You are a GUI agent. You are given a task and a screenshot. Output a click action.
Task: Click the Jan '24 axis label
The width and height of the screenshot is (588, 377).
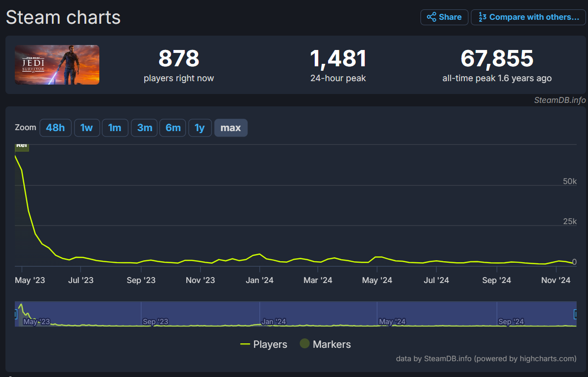tap(259, 280)
